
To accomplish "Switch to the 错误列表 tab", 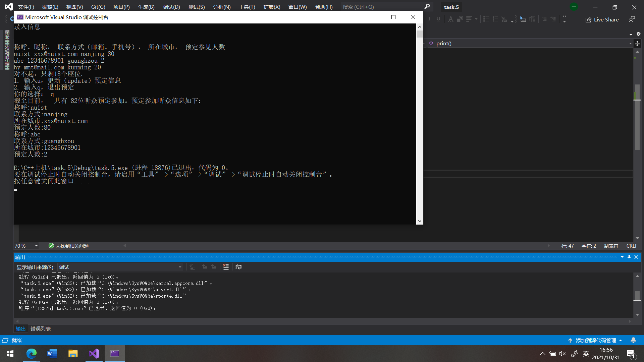I will pos(41,329).
